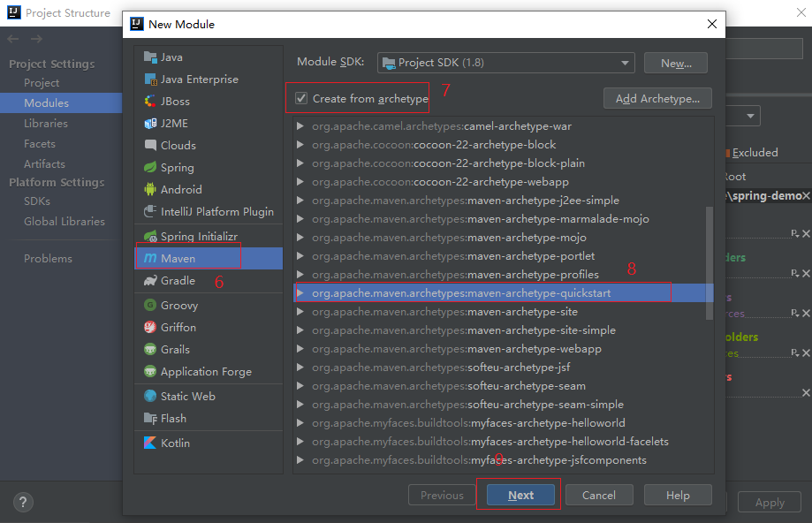
Task: Expand the maven-archetype-webapp archetype node
Action: [x=300, y=349]
